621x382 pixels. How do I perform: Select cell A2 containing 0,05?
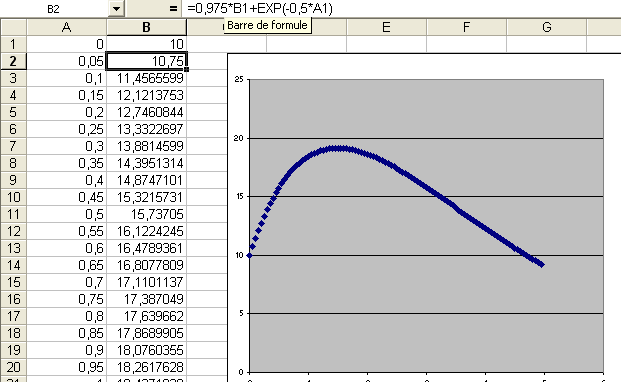coord(67,61)
